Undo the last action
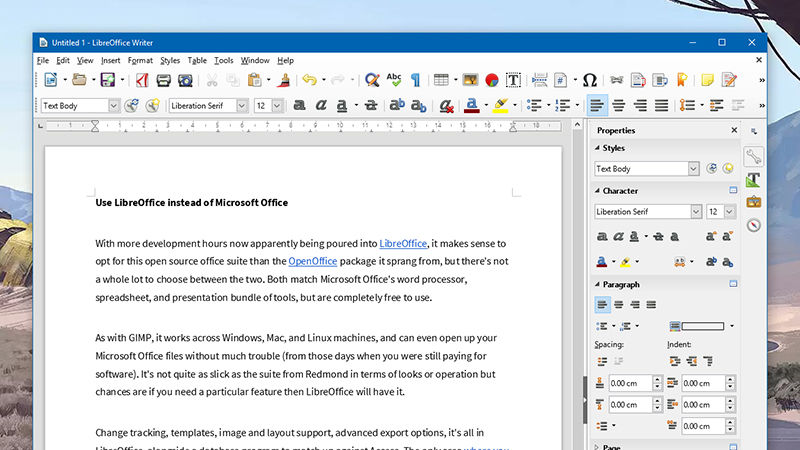 309,80
